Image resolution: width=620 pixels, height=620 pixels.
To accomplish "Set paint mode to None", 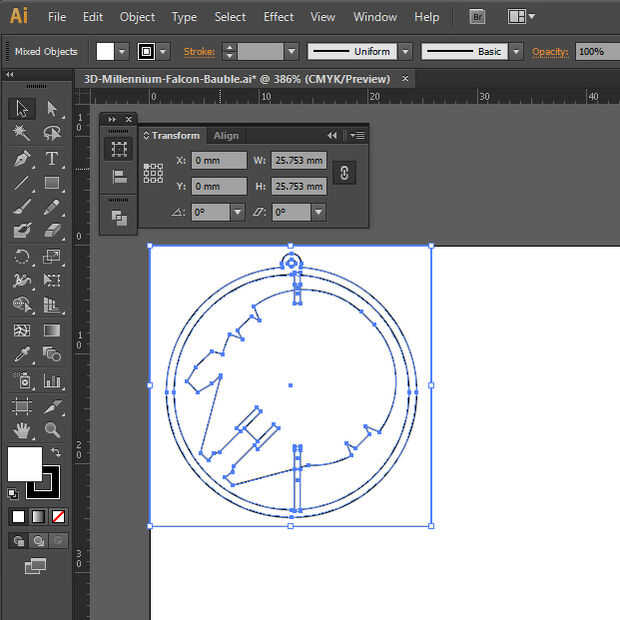I will 58,517.
